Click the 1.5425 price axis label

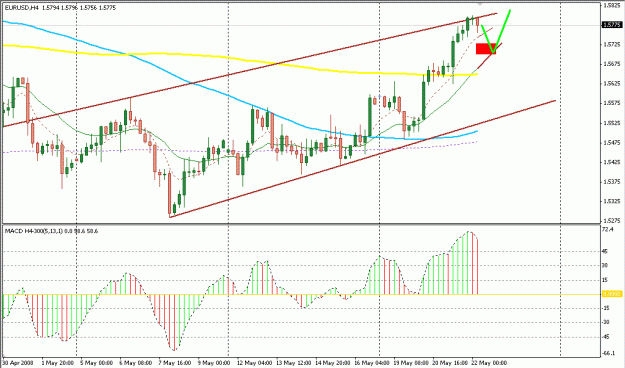[x=612, y=162]
